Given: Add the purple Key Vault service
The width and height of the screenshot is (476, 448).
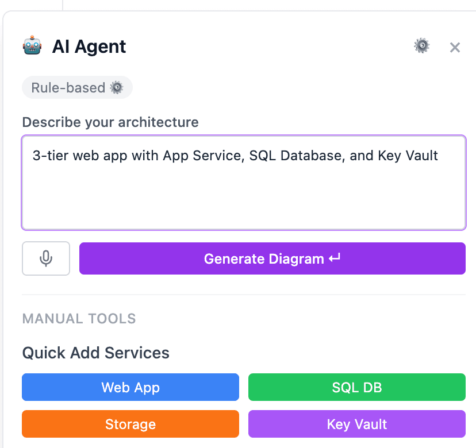Looking at the screenshot, I should click(x=356, y=424).
